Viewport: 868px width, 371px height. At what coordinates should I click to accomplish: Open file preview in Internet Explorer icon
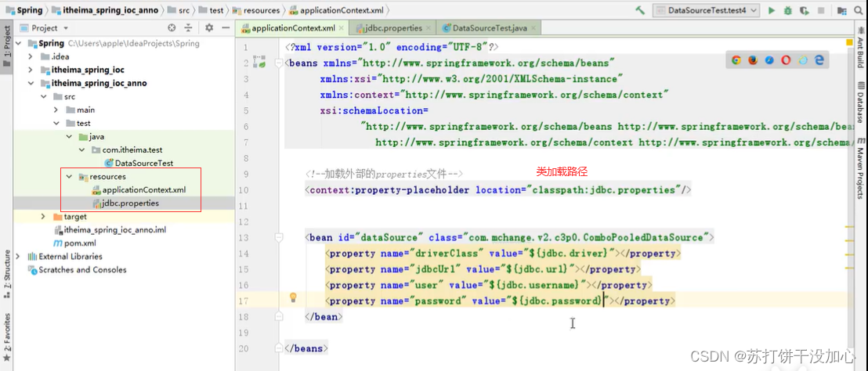[x=803, y=60]
